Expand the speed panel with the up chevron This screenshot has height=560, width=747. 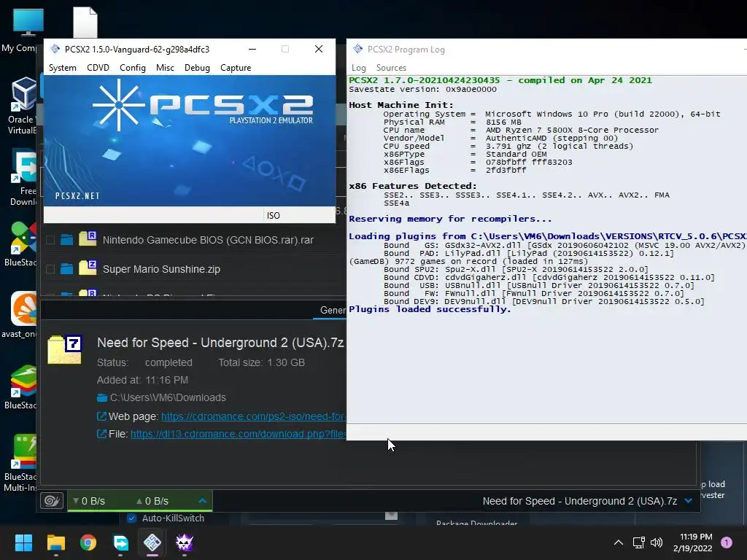tap(202, 500)
